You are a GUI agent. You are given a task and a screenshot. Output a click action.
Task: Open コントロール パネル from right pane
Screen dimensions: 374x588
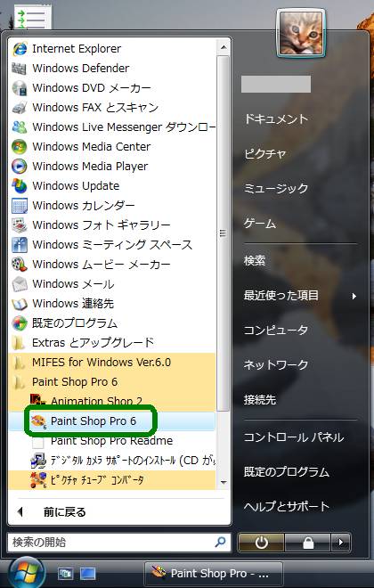coord(294,437)
